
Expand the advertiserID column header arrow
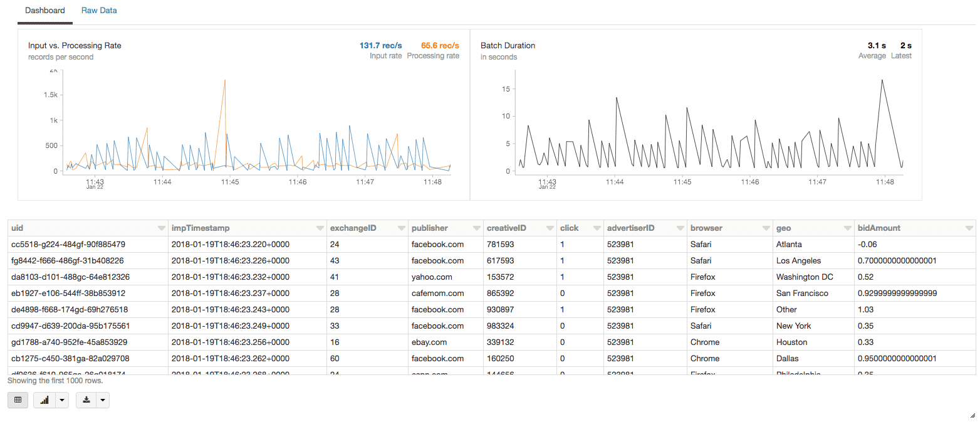pyautogui.click(x=679, y=228)
